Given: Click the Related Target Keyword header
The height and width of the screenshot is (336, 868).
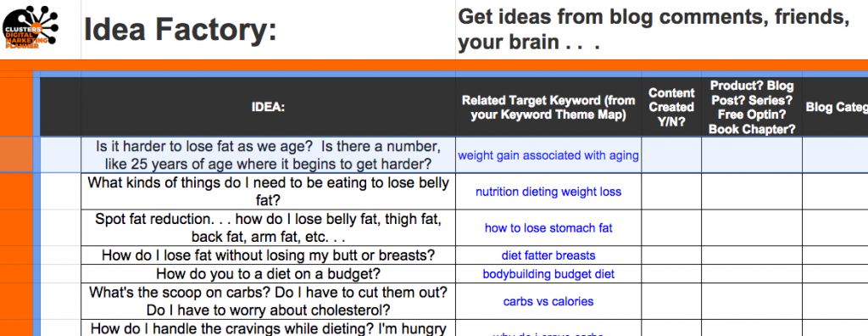Looking at the screenshot, I should pos(548,108).
